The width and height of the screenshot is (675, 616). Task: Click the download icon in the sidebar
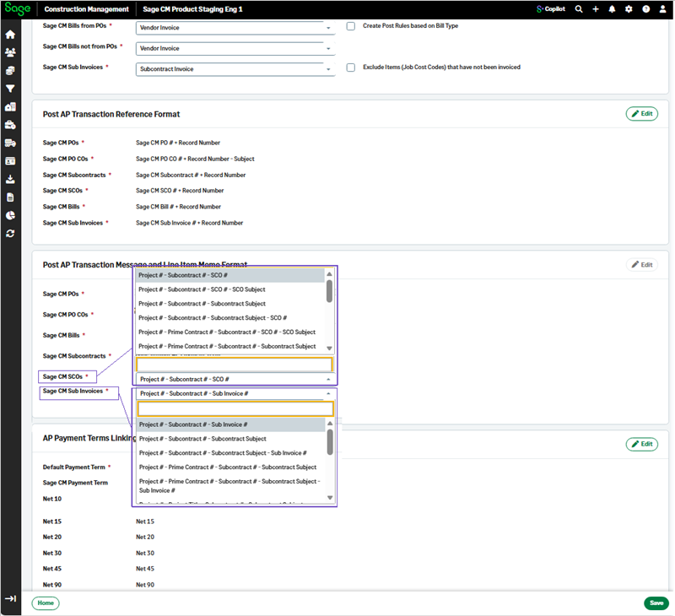[10, 179]
